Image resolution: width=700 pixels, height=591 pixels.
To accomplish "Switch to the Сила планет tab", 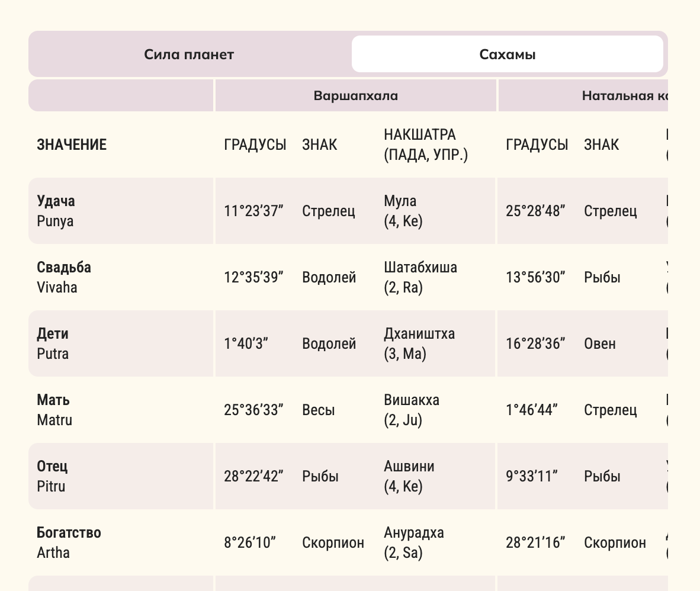I will 189,54.
